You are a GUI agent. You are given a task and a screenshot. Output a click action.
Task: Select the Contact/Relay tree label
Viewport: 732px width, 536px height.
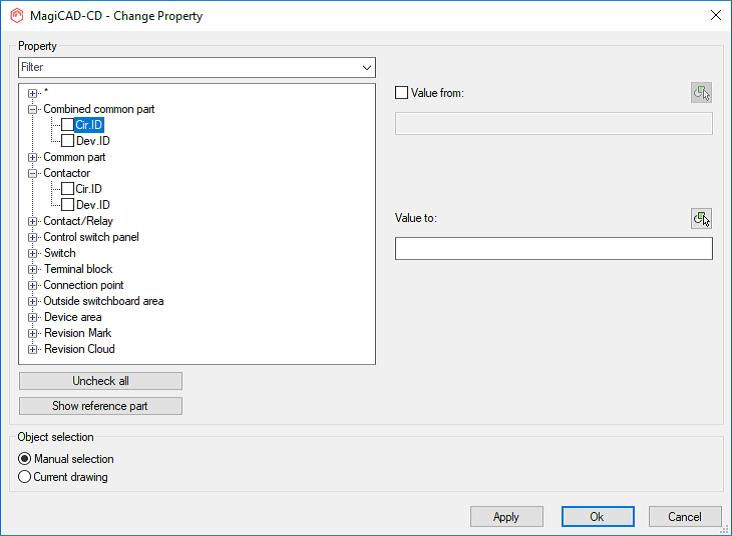pos(78,221)
